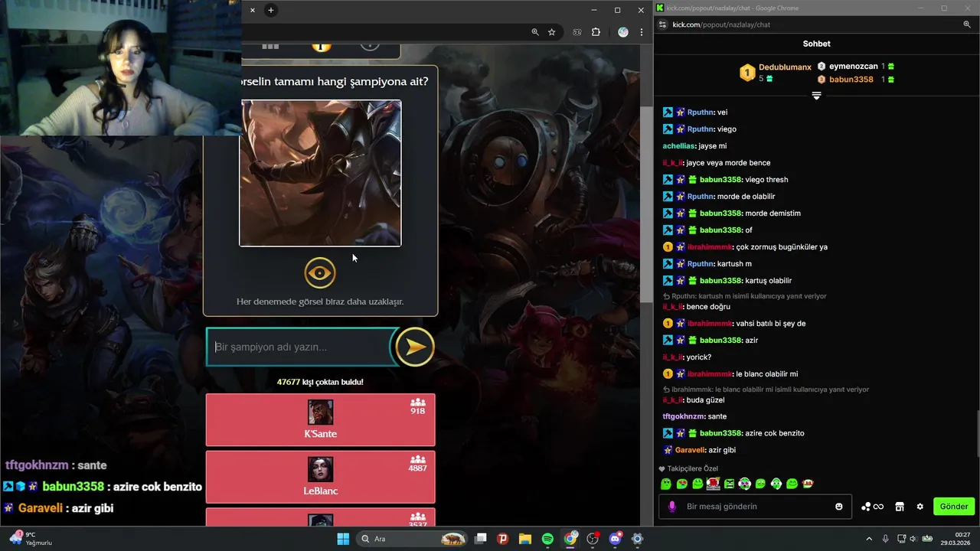Image resolution: width=980 pixels, height=551 pixels.
Task: Click the zoom magnifier in the address bar
Action: [x=535, y=32]
